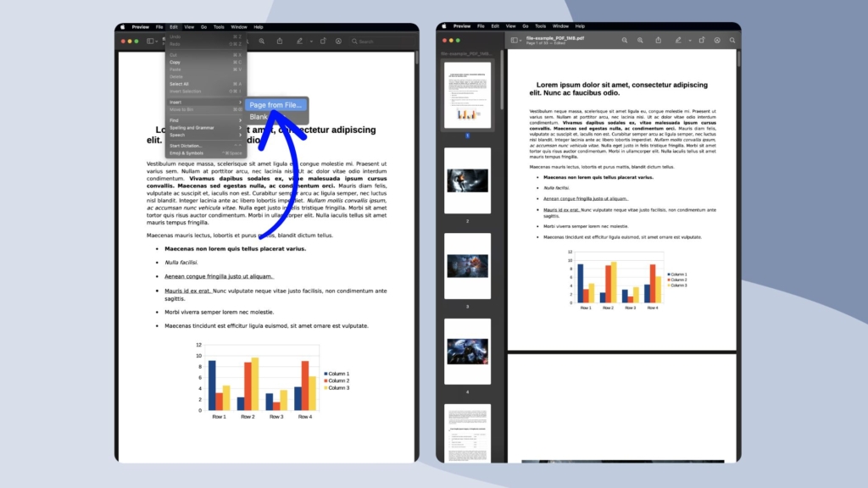This screenshot has width=868, height=488.
Task: Expand markup pen dropdown arrow, left window
Action: [x=311, y=42]
